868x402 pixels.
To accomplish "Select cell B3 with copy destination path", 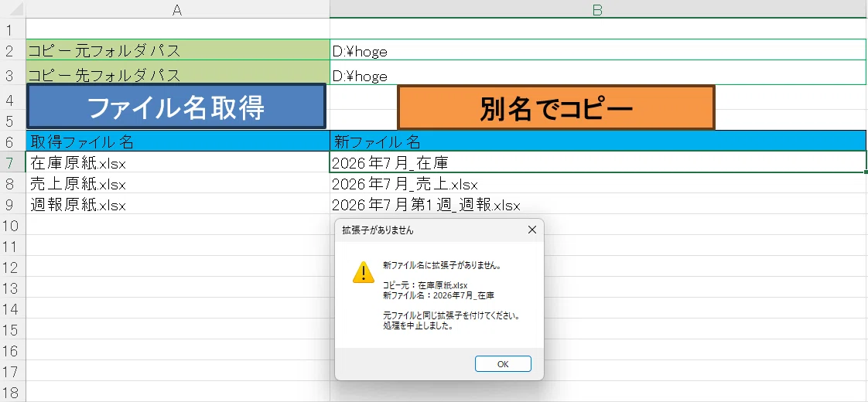I will tap(598, 74).
